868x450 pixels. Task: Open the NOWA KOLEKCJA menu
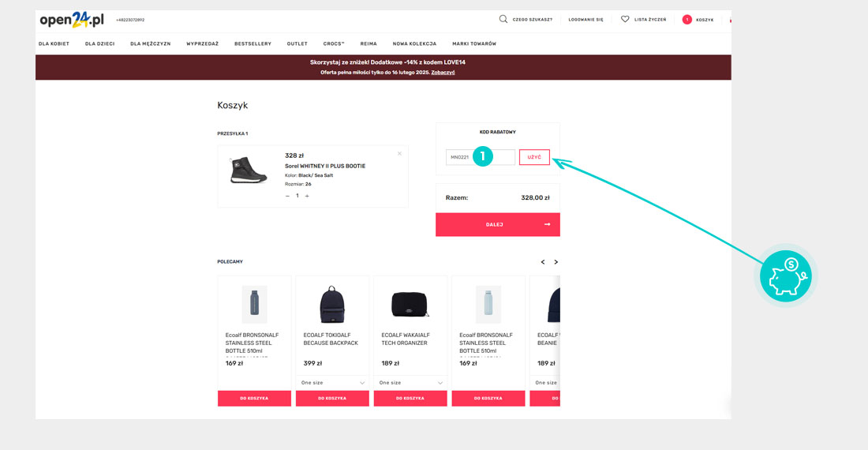pyautogui.click(x=414, y=43)
